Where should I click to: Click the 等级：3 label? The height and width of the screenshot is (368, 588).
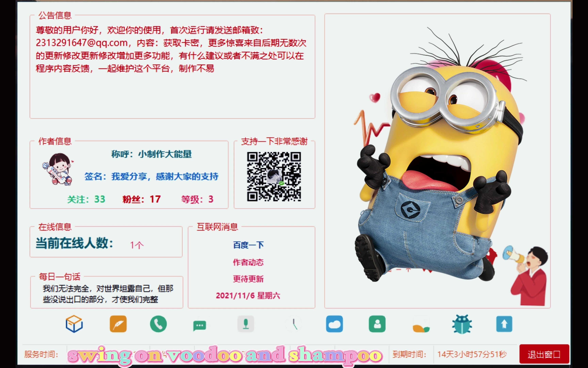click(x=197, y=199)
